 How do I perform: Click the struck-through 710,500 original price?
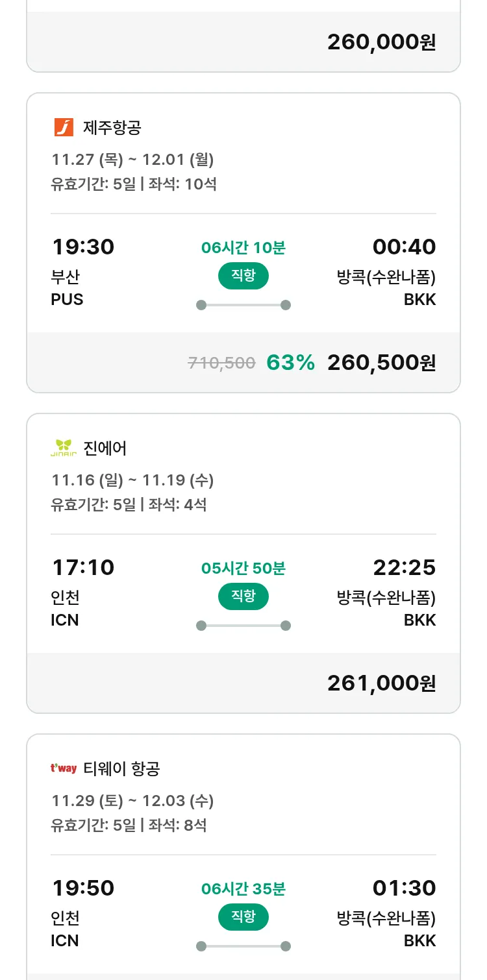tap(221, 363)
